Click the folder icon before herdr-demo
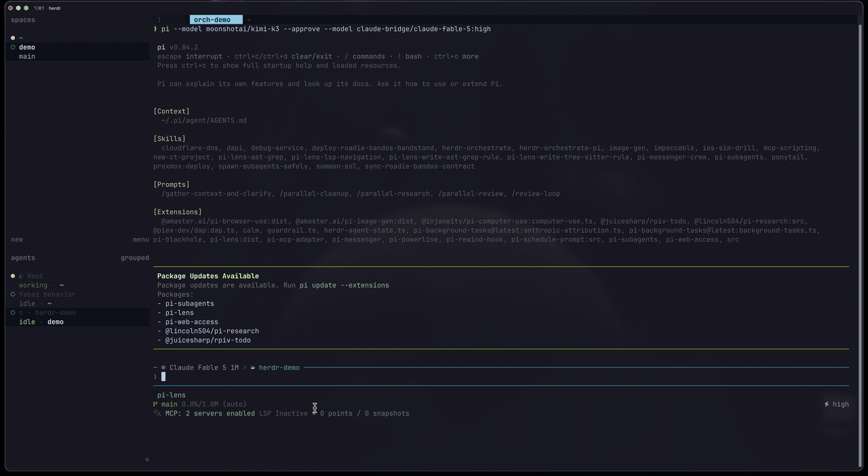The width and height of the screenshot is (868, 476). pyautogui.click(x=253, y=368)
